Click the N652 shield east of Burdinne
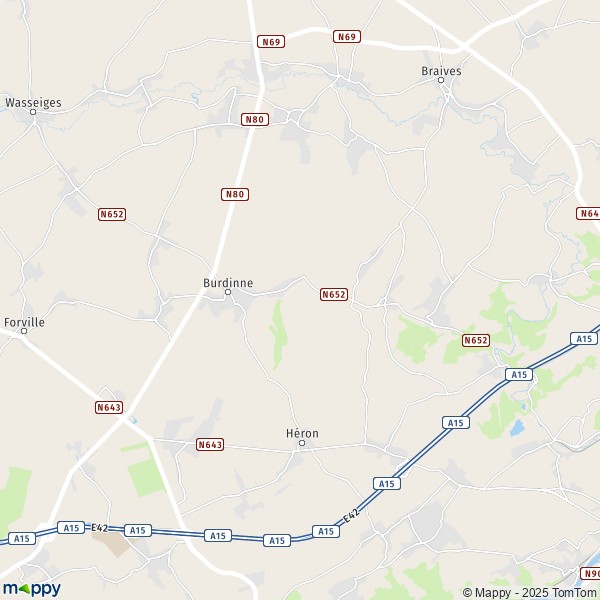Screen dimensions: 600x600 pos(334,294)
